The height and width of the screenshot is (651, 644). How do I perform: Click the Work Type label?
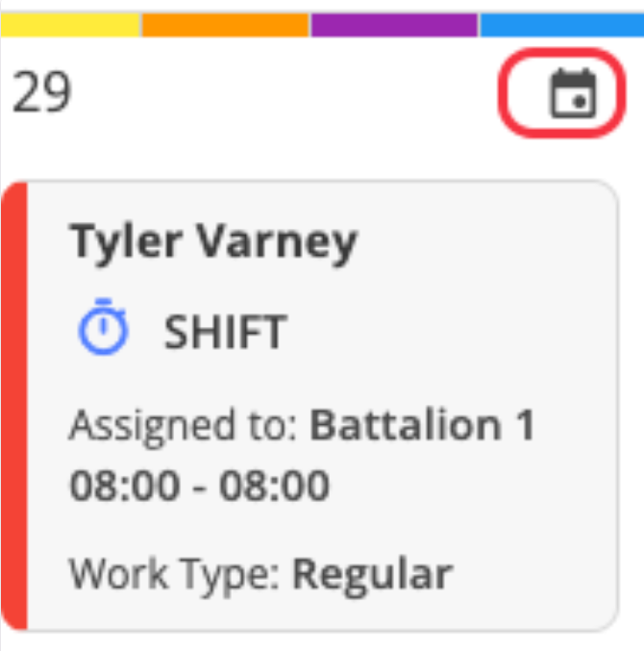coord(174,576)
